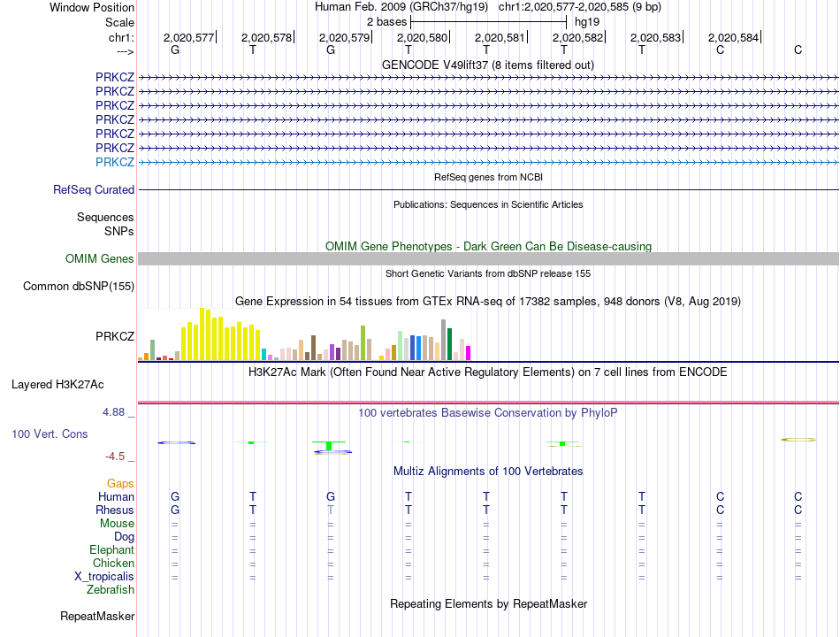Click the Layered H3K27Ac track label
Image resolution: width=840 pixels, height=637 pixels.
coord(57,385)
